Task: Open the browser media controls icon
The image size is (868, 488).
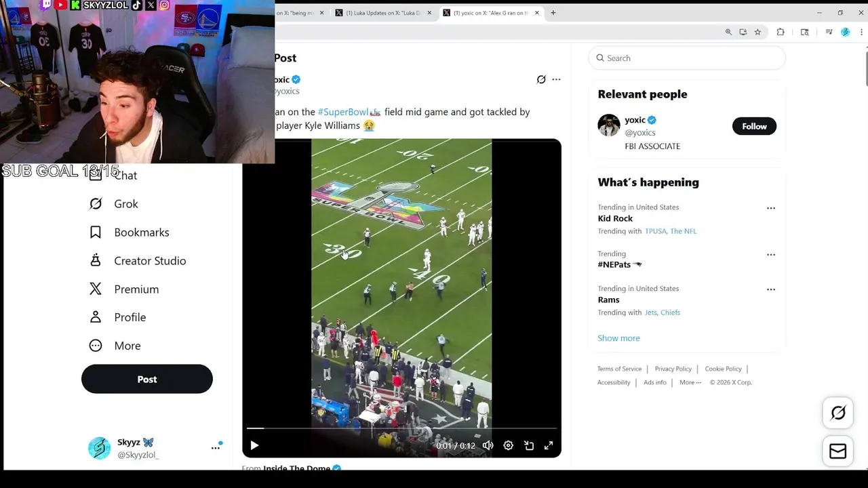Action: (829, 32)
